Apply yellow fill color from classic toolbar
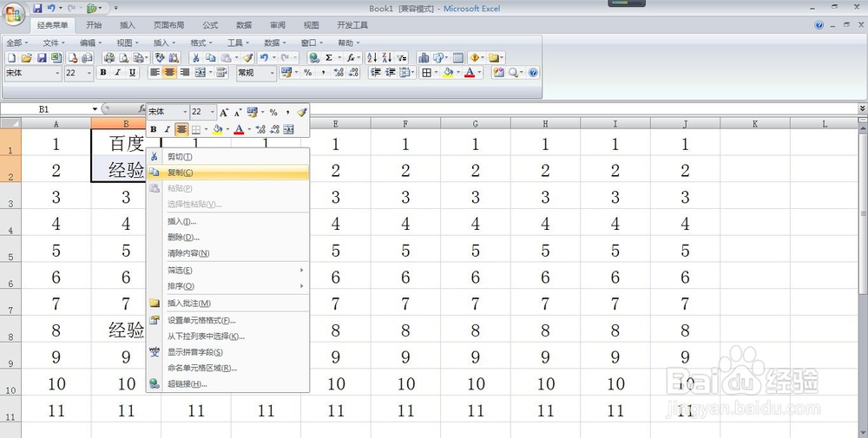This screenshot has width=868, height=438. [x=448, y=73]
